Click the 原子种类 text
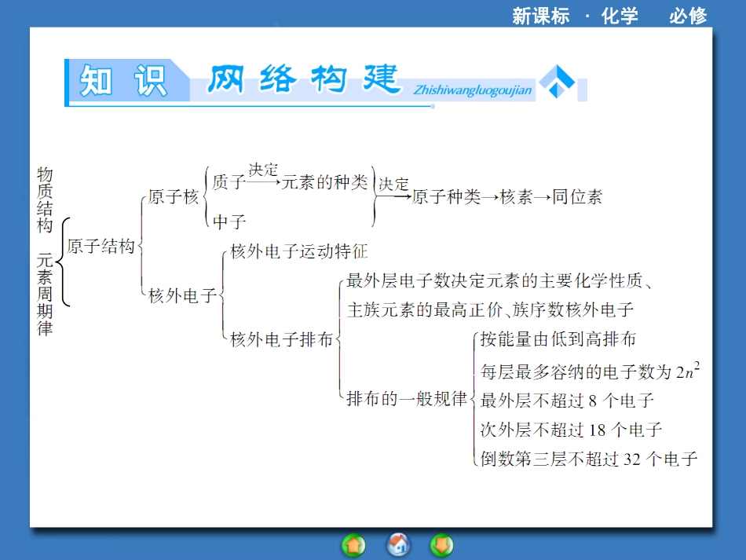Image resolution: width=746 pixels, height=560 pixels. click(x=446, y=196)
